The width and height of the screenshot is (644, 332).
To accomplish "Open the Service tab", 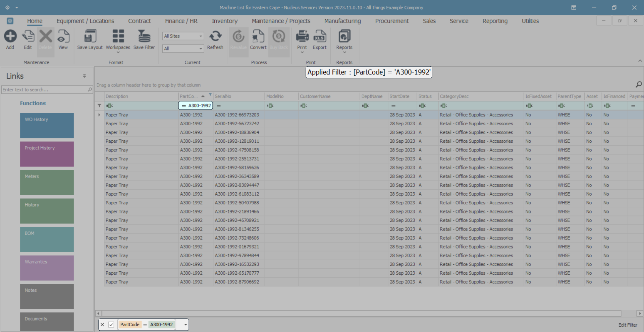I will pos(459,21).
